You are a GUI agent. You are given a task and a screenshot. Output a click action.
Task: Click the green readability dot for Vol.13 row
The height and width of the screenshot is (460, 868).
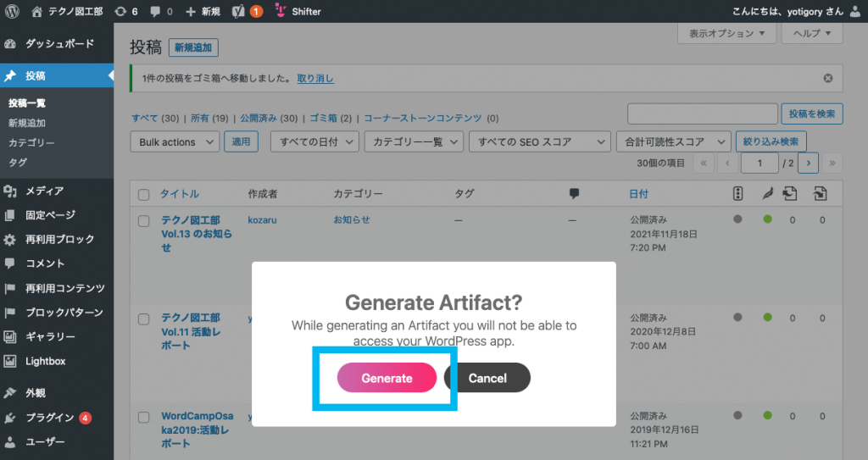tap(767, 219)
